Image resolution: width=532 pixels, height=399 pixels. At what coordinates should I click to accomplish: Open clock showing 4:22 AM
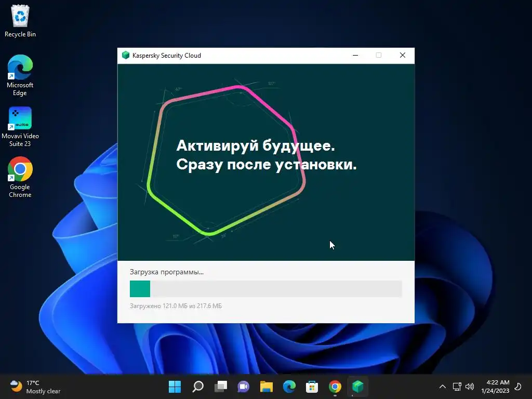(x=495, y=387)
